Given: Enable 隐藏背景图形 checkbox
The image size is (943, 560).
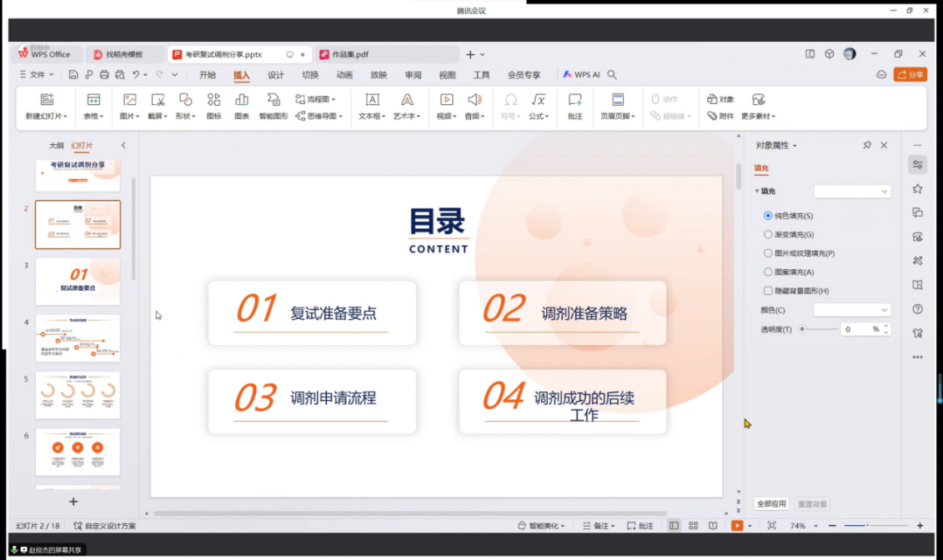Looking at the screenshot, I should 769,291.
